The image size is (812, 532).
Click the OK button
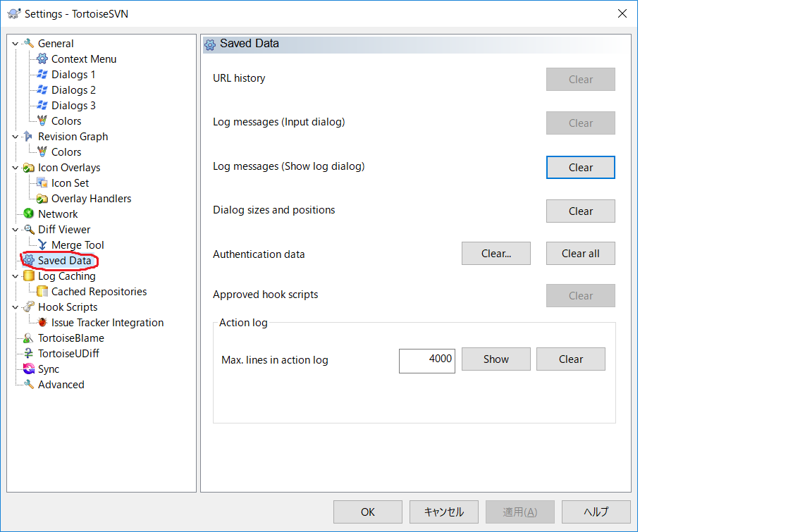[x=368, y=512]
